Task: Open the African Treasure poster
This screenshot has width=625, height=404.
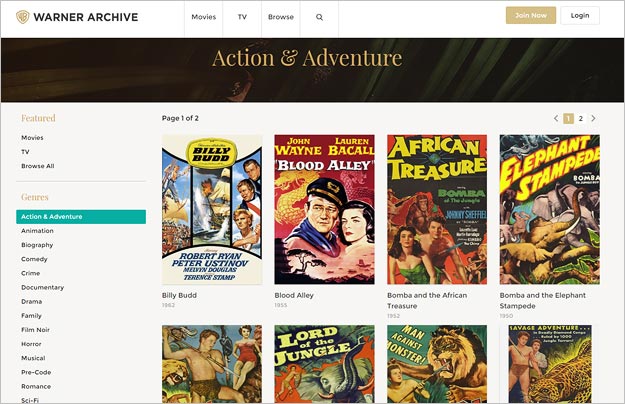Action: tap(437, 210)
